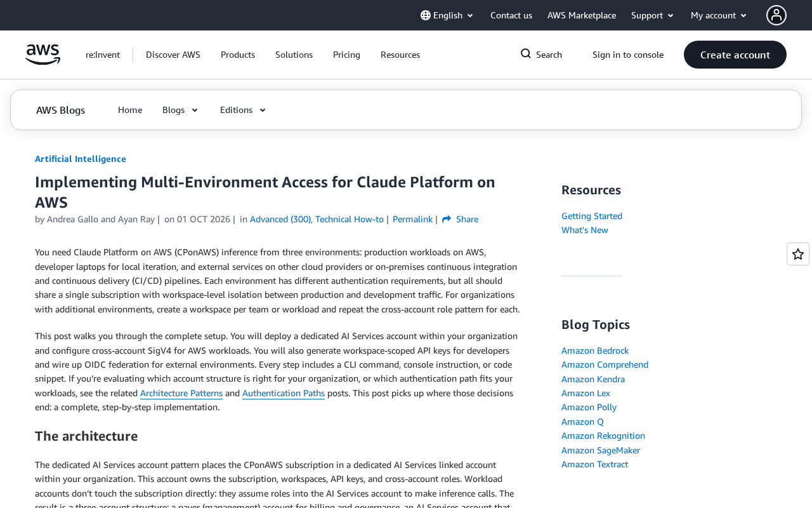Open the What's New resource link
Screen dimensions: 812x508
coord(585,230)
